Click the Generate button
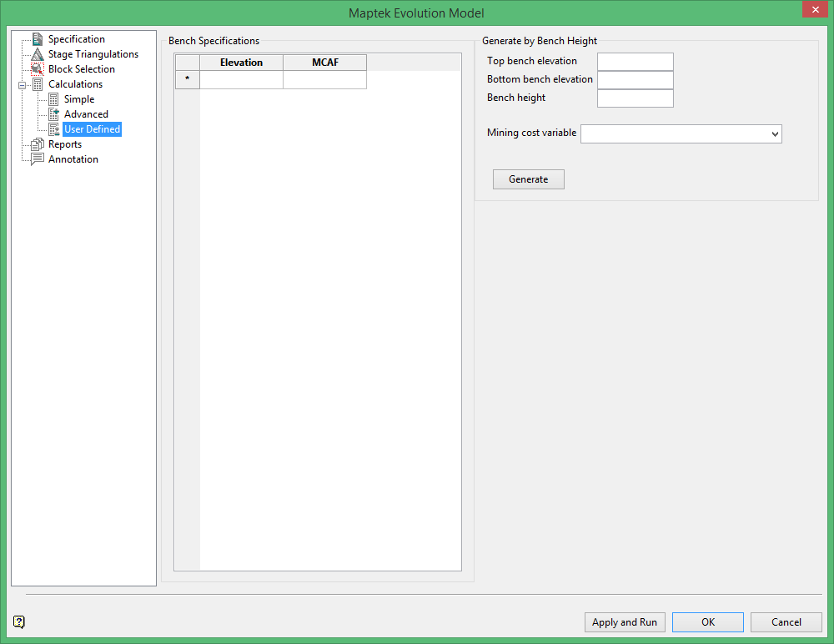Viewport: 834px width, 644px height. pos(528,179)
